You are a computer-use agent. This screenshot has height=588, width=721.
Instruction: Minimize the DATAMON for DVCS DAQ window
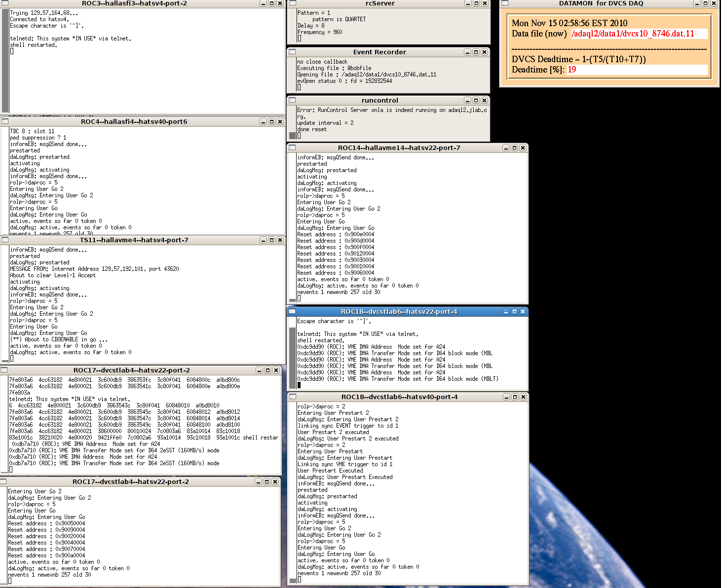point(697,3)
